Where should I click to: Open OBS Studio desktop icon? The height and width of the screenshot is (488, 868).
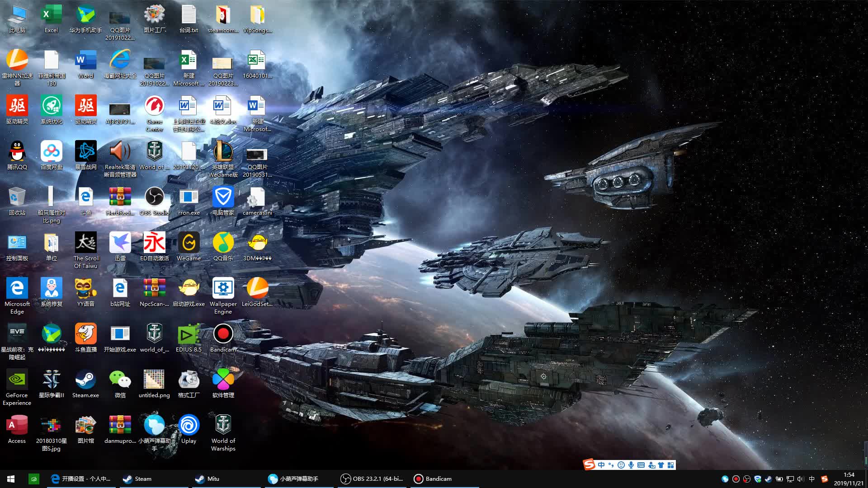point(154,197)
